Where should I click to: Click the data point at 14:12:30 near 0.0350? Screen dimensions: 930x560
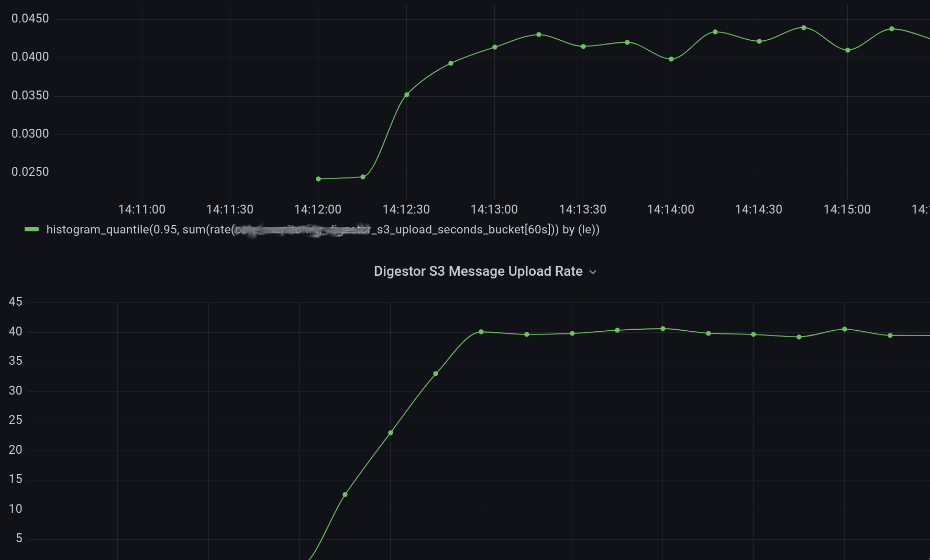407,95
